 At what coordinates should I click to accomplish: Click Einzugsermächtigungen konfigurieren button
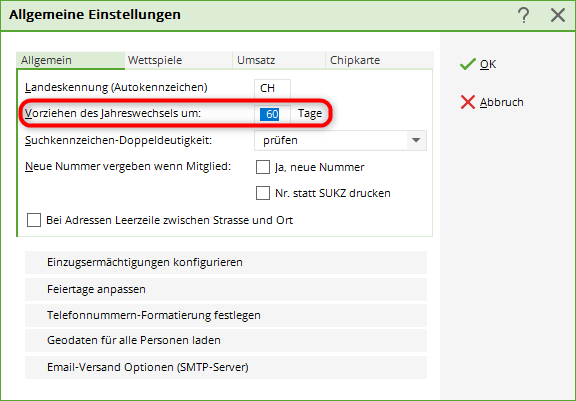click(226, 262)
